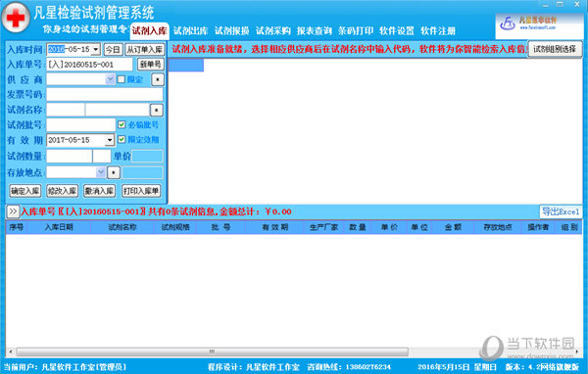
Task: Open the 软件设置 tab
Action: click(397, 30)
